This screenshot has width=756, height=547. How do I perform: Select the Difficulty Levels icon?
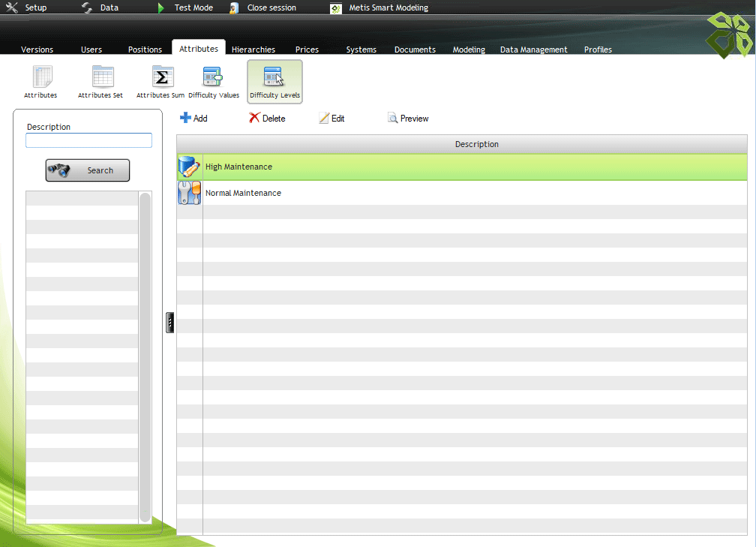point(274,78)
